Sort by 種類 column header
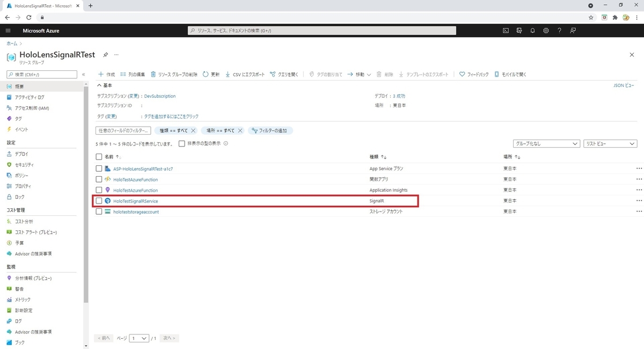 coord(378,157)
